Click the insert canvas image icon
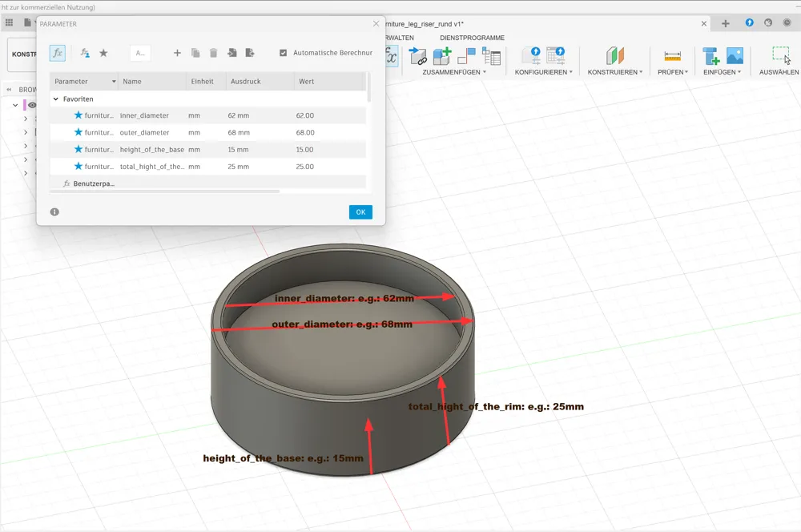Image resolution: width=801 pixels, height=532 pixels. pyautogui.click(x=735, y=56)
